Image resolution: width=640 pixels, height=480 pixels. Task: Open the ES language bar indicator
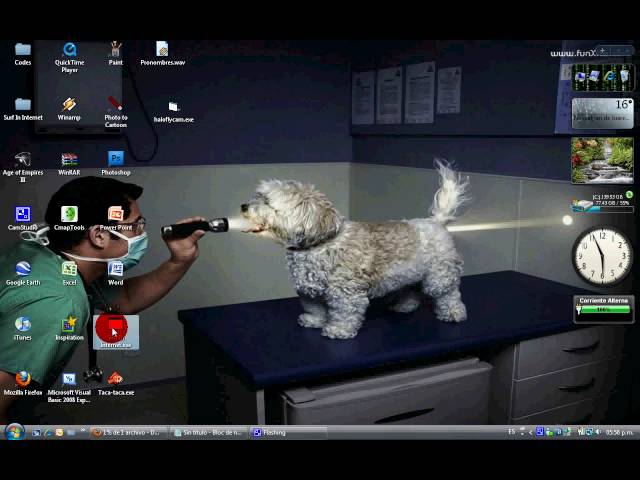(x=511, y=432)
